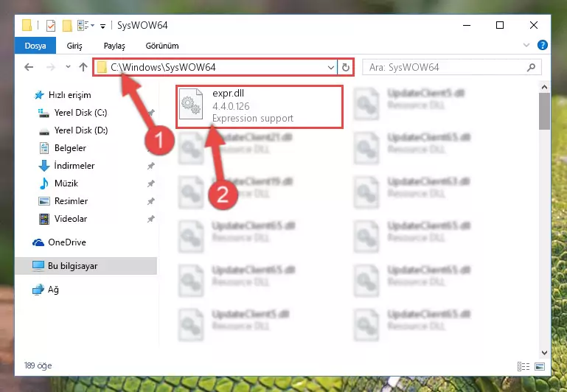
Task: Select Ağ network in the navigation pane
Action: [x=53, y=290]
